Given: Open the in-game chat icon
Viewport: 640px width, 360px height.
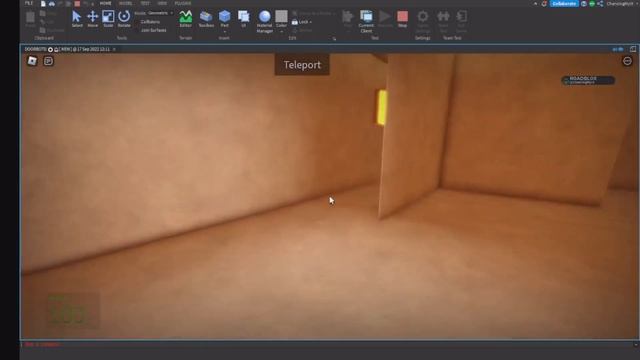Looking at the screenshot, I should click(48, 61).
